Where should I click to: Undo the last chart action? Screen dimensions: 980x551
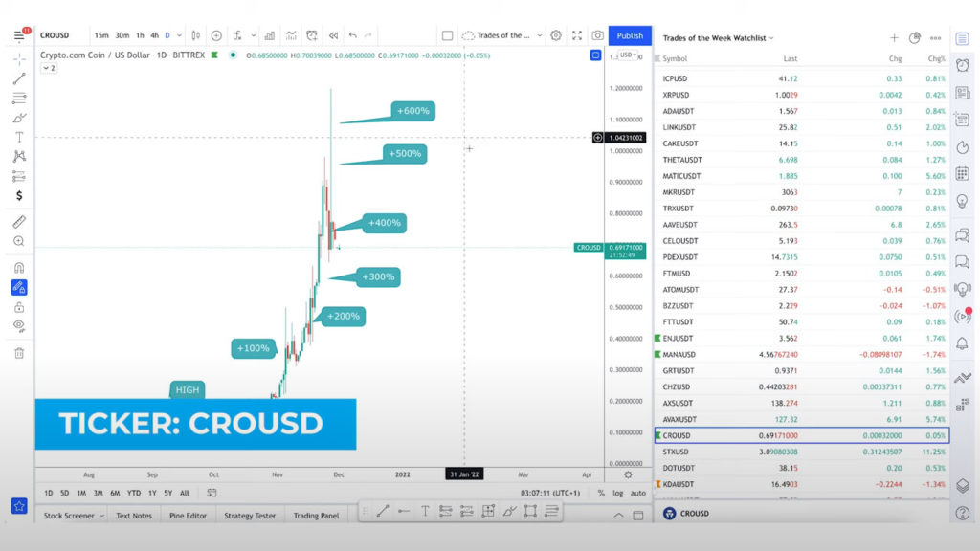point(353,35)
